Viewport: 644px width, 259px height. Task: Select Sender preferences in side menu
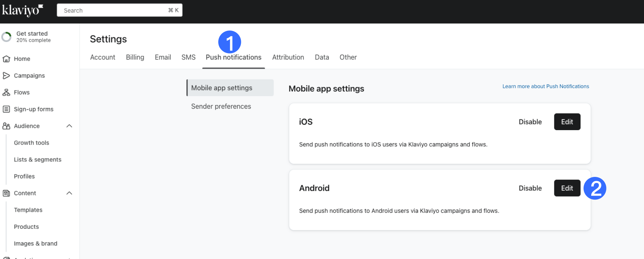tap(221, 106)
